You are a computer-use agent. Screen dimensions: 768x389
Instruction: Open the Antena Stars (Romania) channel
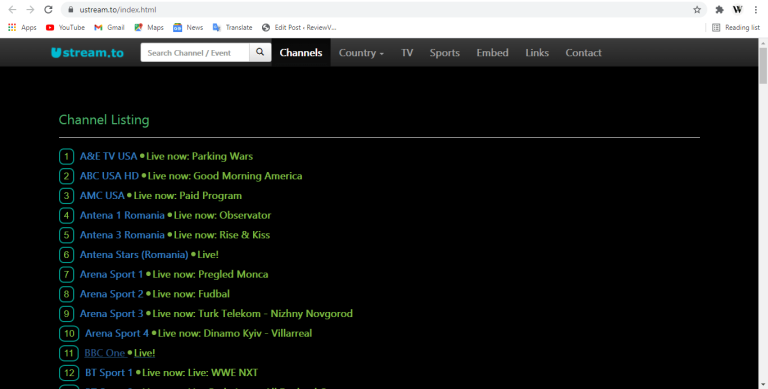(134, 255)
